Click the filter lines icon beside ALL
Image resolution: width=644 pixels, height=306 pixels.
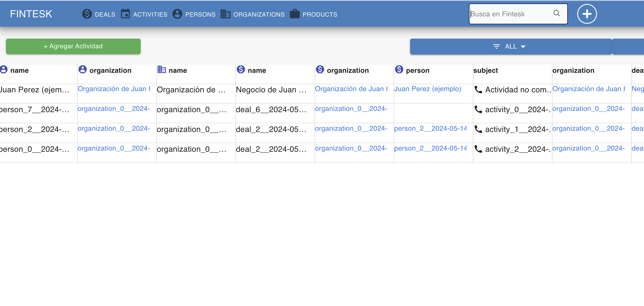pos(497,47)
